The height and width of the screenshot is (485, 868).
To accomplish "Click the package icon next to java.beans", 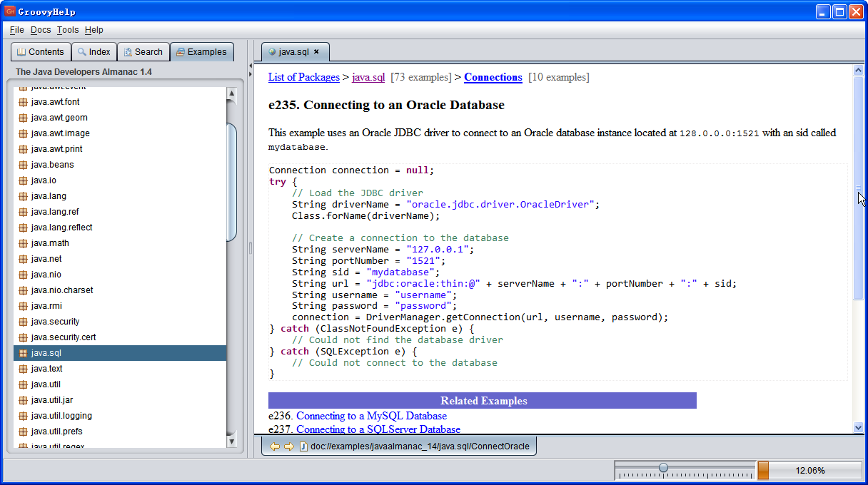I will coord(24,165).
